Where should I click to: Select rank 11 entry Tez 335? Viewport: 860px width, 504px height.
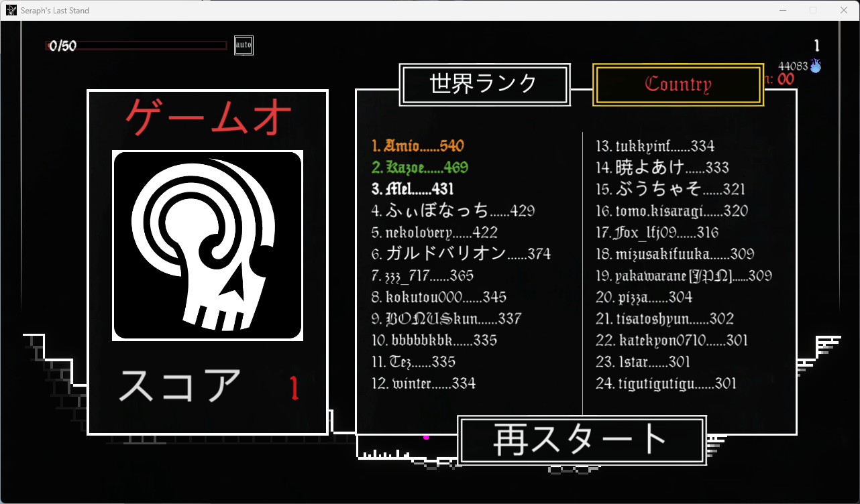coord(414,362)
